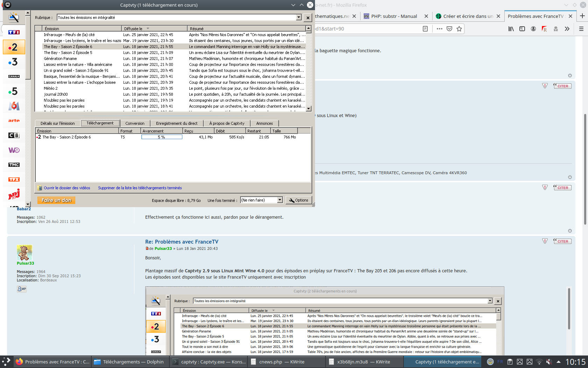Select the Canal+ channel icon
Screen dimensions: 588x368
(x=14, y=76)
